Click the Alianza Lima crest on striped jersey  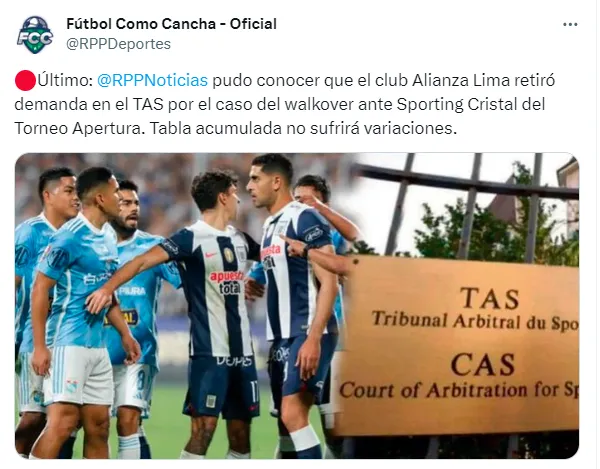[x=242, y=254]
